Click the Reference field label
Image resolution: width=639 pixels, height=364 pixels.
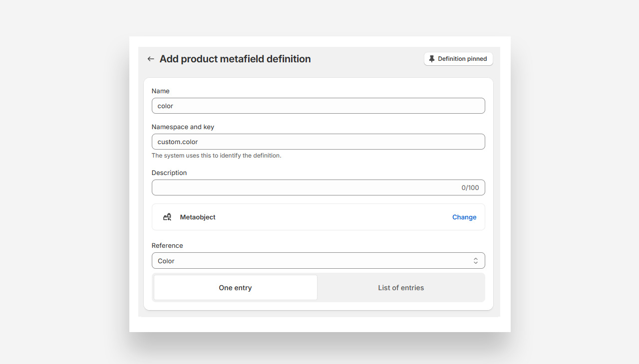click(x=167, y=245)
